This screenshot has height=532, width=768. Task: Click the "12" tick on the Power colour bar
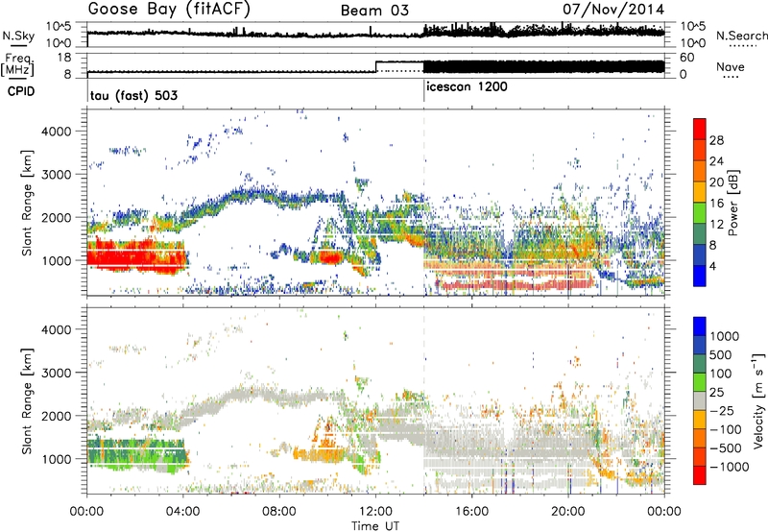[x=716, y=225]
